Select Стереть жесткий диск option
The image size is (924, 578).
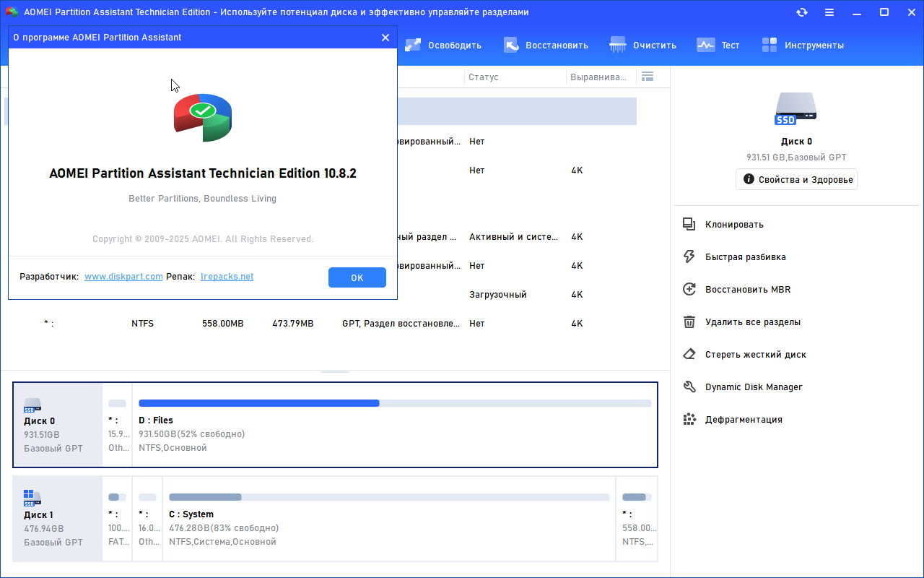pos(756,354)
